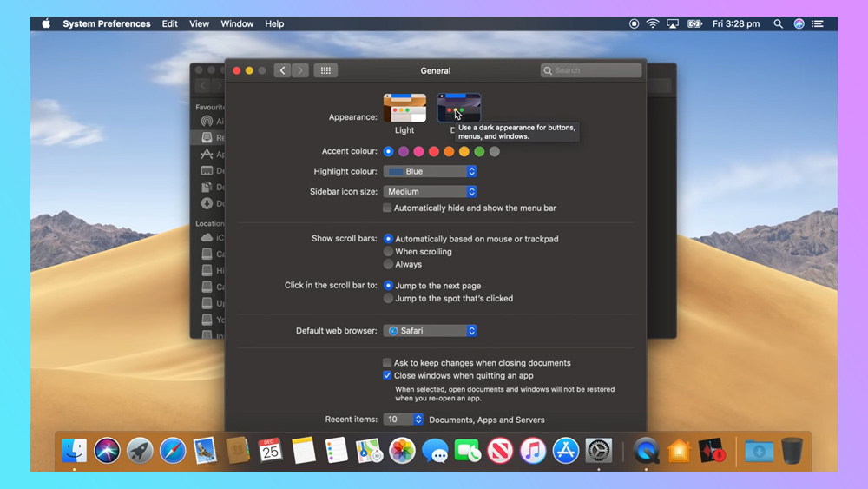The image size is (868, 489).
Task: Open AirPlay display menu icon
Action: click(673, 23)
